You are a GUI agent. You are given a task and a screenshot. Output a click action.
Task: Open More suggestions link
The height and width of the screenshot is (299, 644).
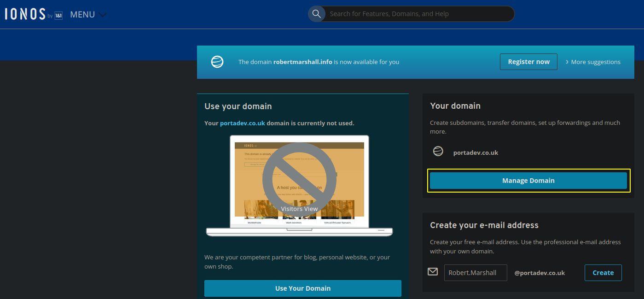(x=593, y=62)
